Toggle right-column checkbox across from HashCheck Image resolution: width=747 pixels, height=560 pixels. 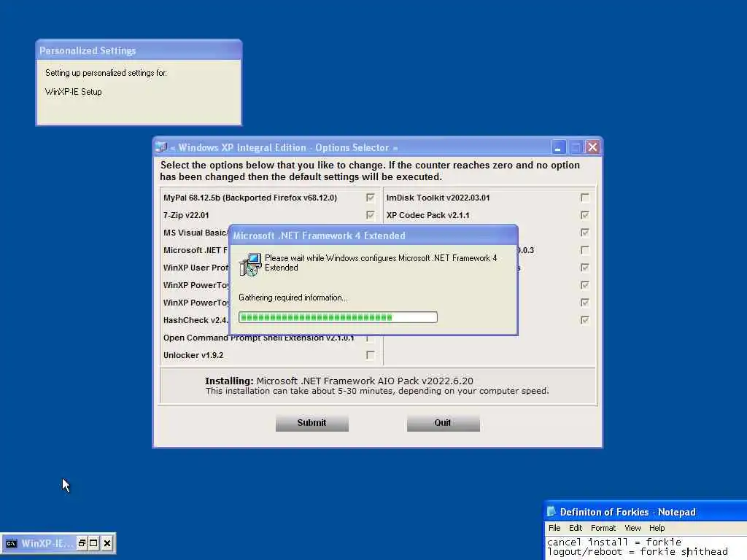(x=584, y=320)
